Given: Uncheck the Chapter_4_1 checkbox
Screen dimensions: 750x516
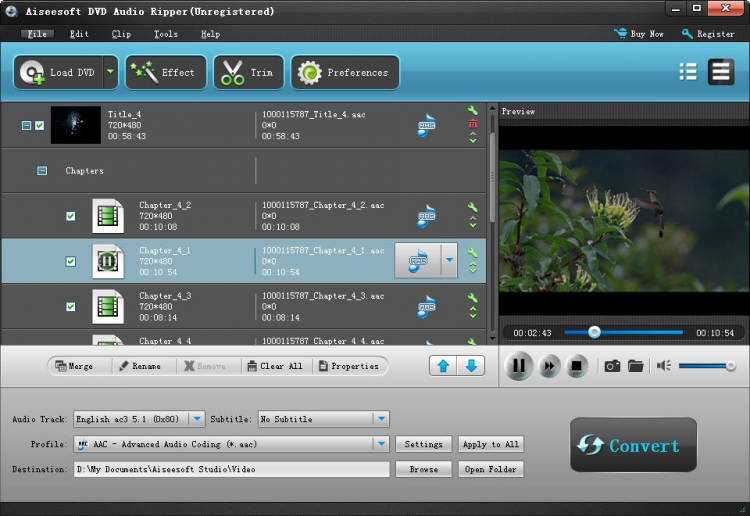Looking at the screenshot, I should coord(71,262).
